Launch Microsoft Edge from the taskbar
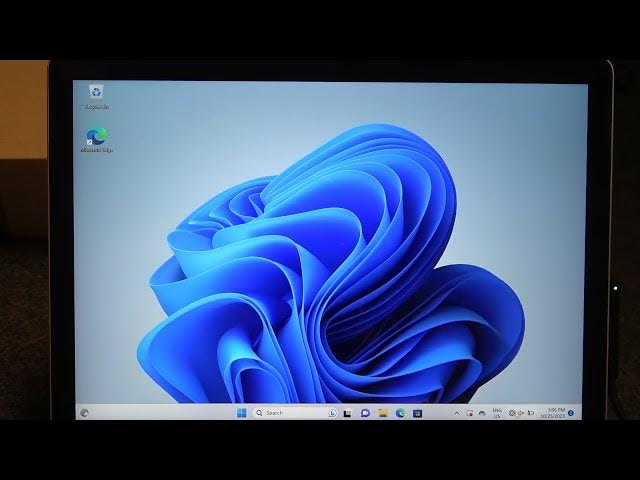Viewport: 640px width, 480px height. click(400, 413)
